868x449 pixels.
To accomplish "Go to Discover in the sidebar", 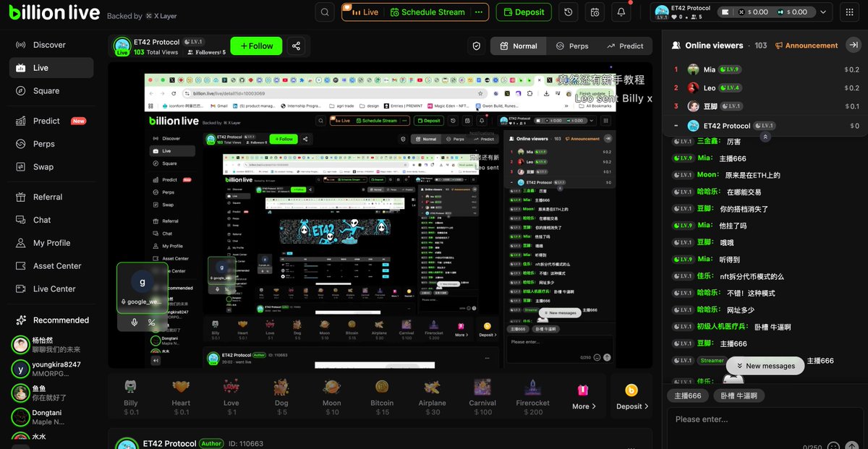I will pos(51,45).
